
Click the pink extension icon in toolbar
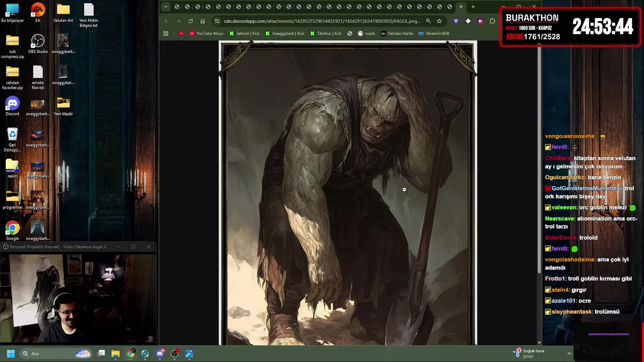480,21
